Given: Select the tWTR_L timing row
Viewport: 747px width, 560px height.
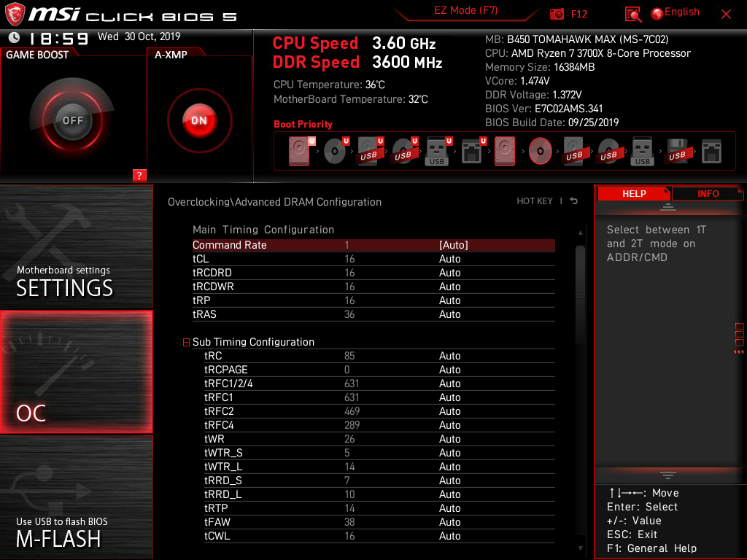Looking at the screenshot, I should coord(379,466).
